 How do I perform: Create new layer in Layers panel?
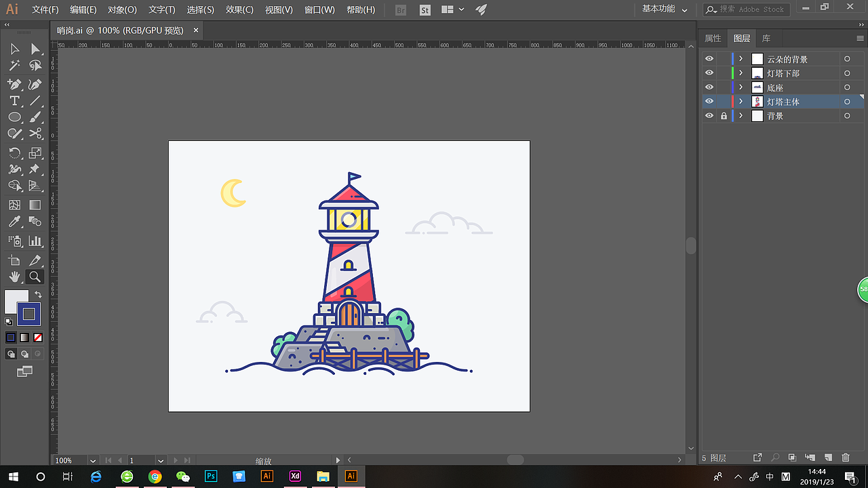click(828, 459)
